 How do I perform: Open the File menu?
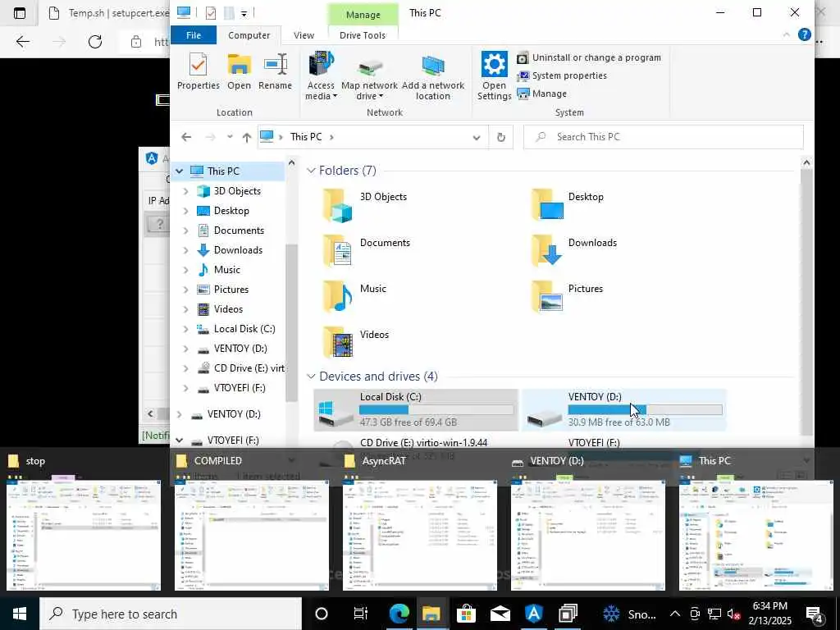click(x=194, y=35)
